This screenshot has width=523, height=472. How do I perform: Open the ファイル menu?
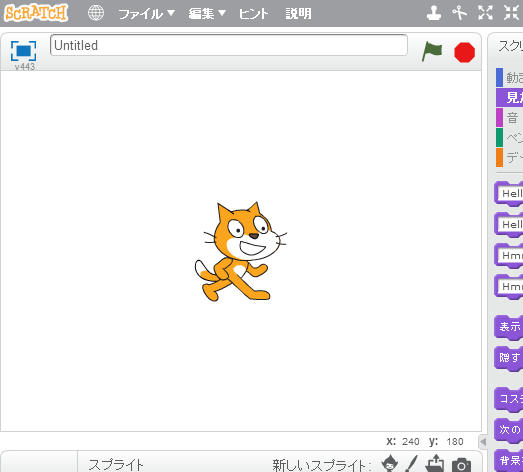pos(146,14)
